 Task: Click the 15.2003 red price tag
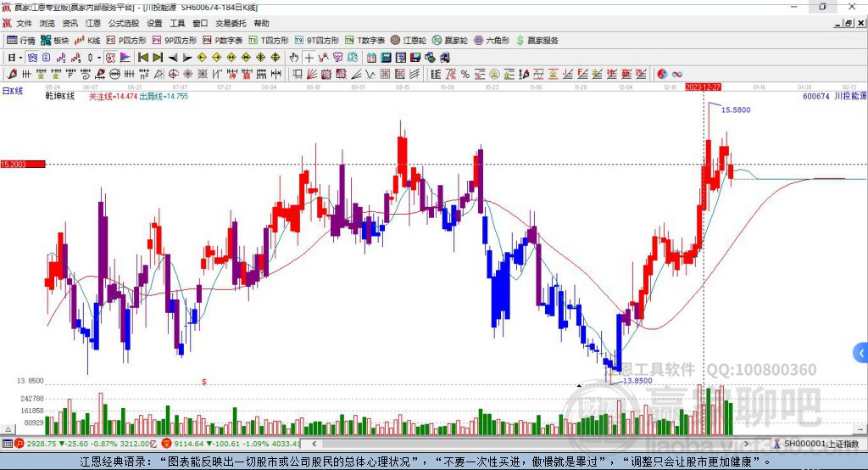[23, 164]
